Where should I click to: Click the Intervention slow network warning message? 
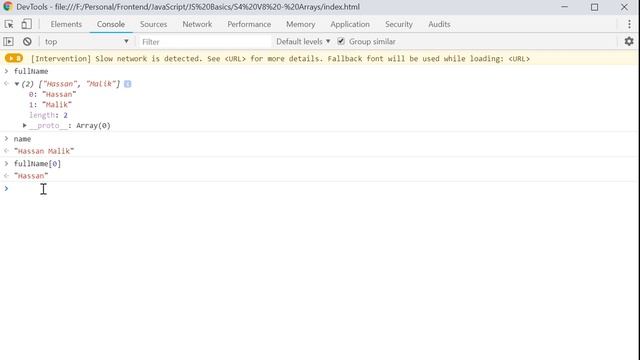(x=280, y=59)
